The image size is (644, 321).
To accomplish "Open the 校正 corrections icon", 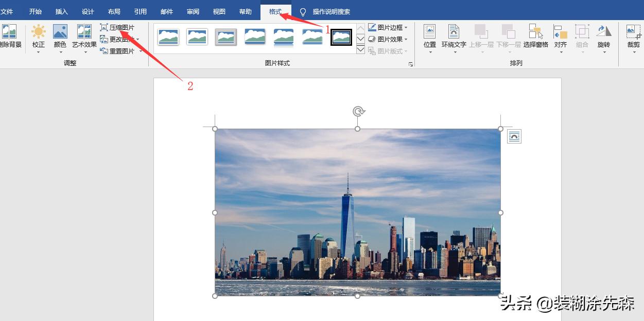I will (x=39, y=31).
